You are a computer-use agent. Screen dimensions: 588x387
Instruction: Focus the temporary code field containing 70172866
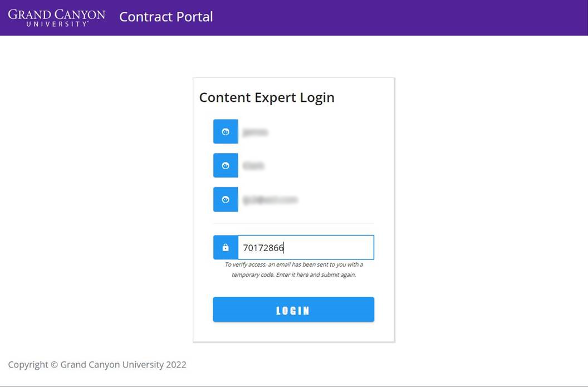click(306, 247)
